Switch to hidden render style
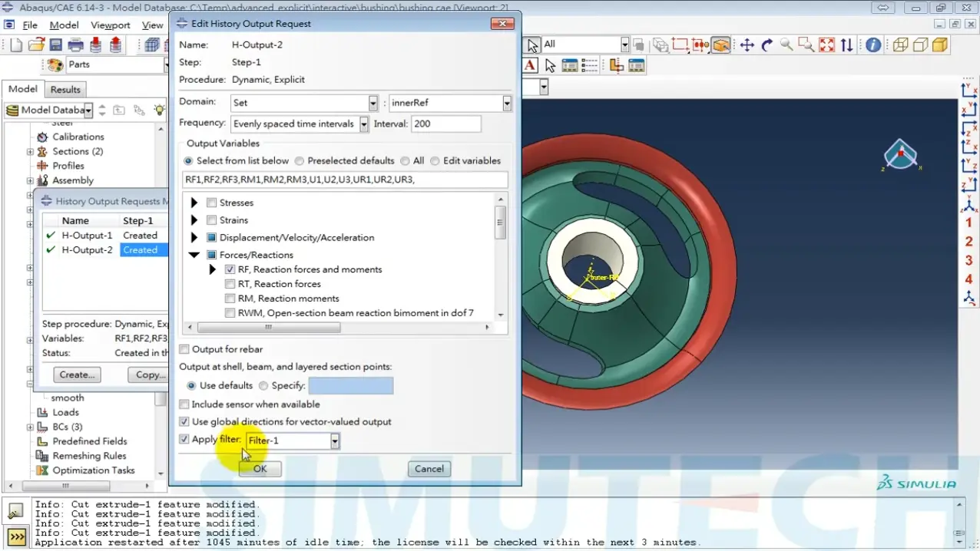Screen dimensions: 980x551 point(920,45)
